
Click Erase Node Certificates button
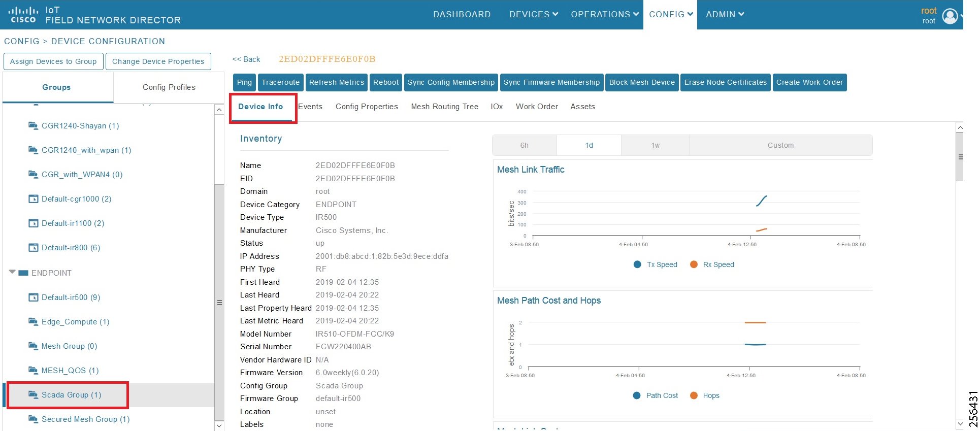[x=725, y=82]
